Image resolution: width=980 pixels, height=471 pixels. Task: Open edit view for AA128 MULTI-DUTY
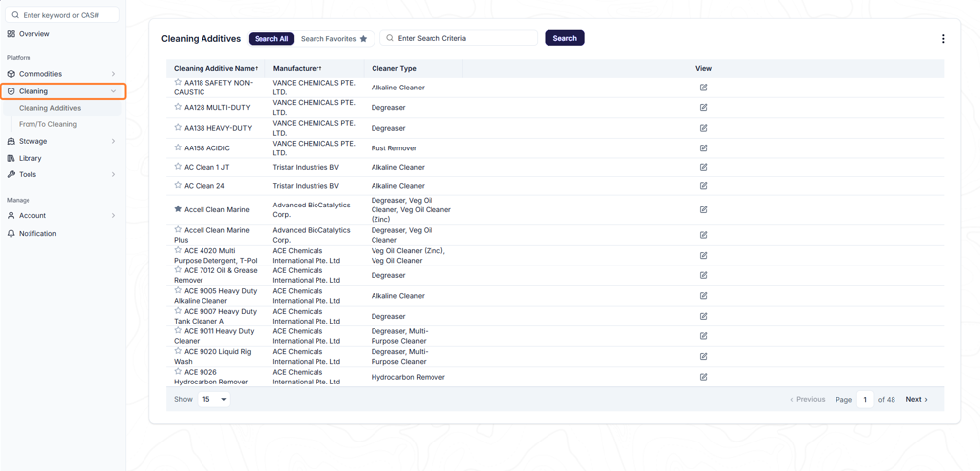pos(703,107)
